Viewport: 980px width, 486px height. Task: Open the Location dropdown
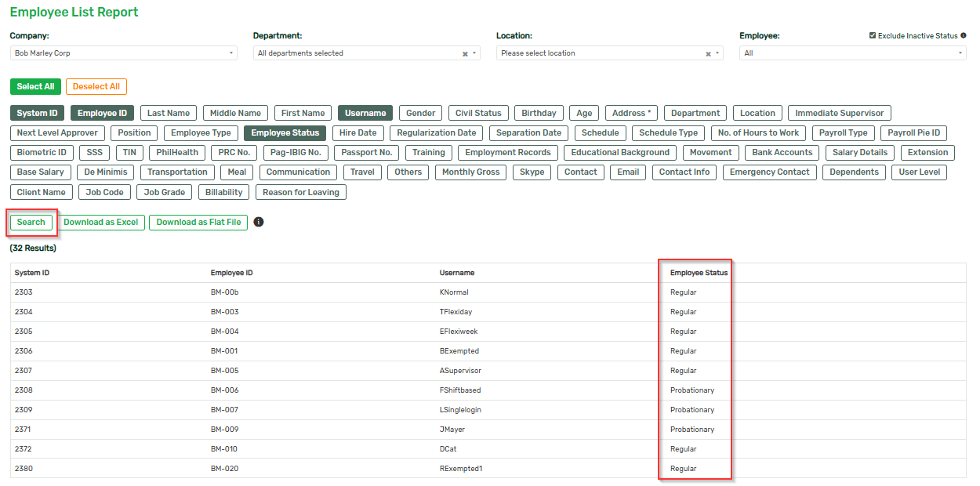(604, 53)
